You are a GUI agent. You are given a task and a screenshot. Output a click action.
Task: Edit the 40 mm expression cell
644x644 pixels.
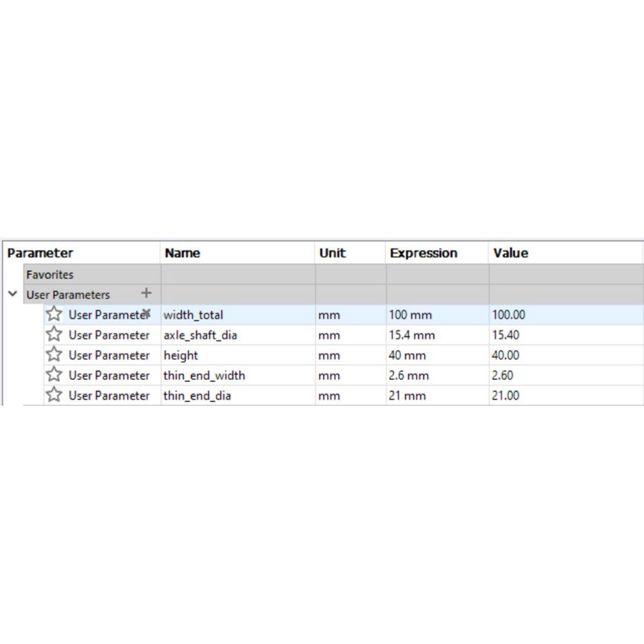pos(437,355)
